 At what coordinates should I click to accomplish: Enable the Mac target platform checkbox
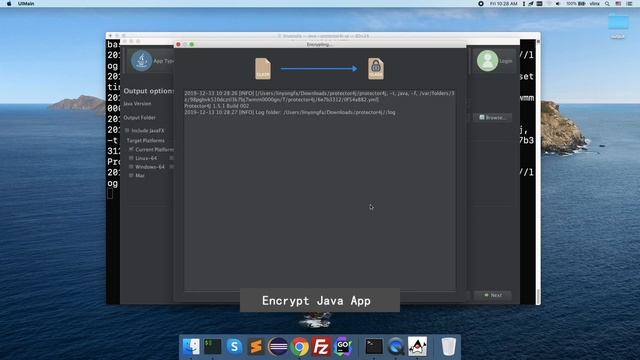[x=131, y=175]
